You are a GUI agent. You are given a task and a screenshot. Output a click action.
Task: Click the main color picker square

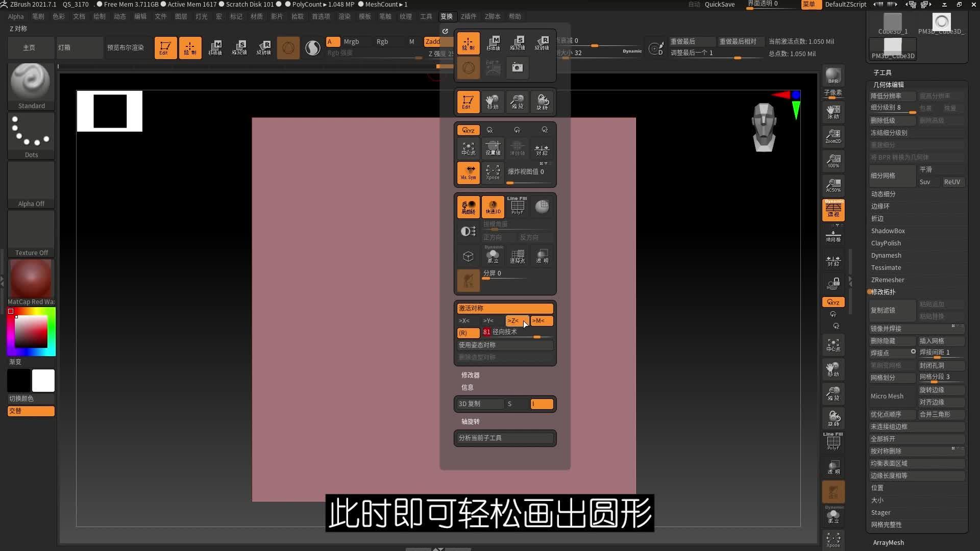31,332
